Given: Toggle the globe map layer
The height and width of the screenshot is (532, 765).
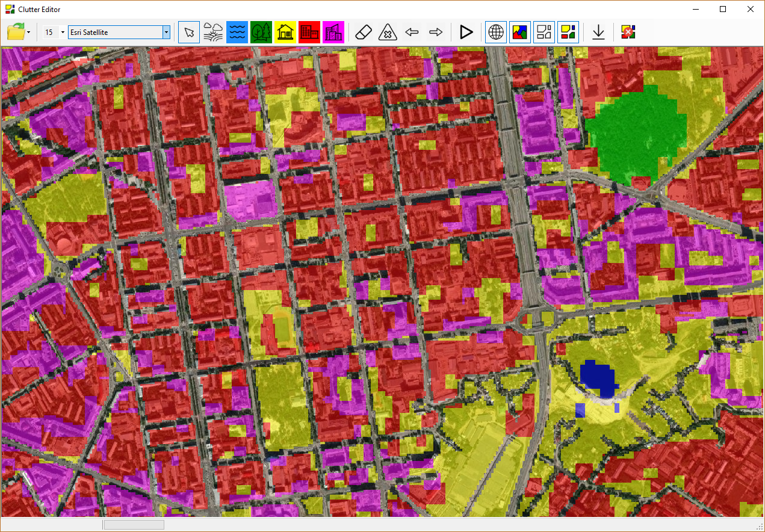Looking at the screenshot, I should click(x=496, y=32).
